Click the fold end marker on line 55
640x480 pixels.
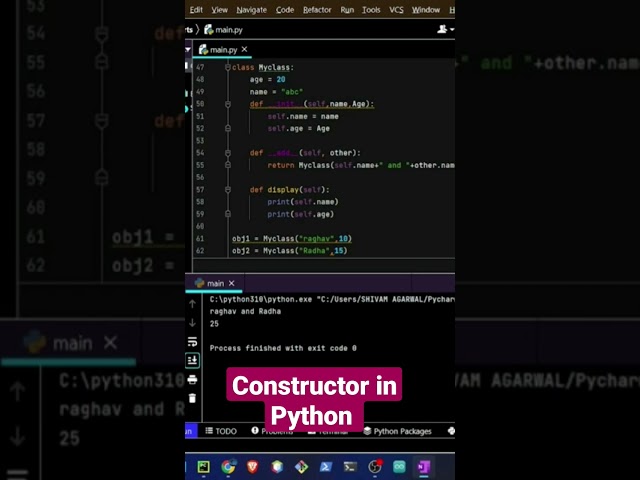click(x=228, y=165)
